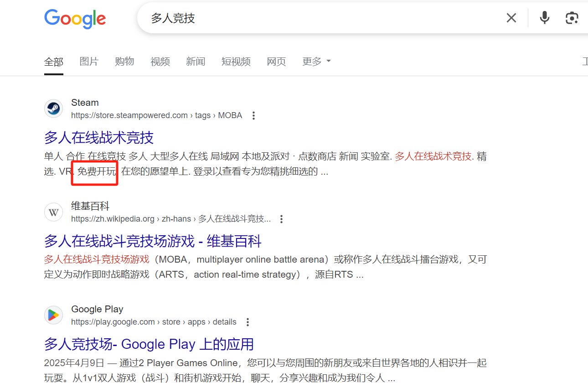Open 多人竞技场- Google Play 上的应用 result

click(x=149, y=344)
